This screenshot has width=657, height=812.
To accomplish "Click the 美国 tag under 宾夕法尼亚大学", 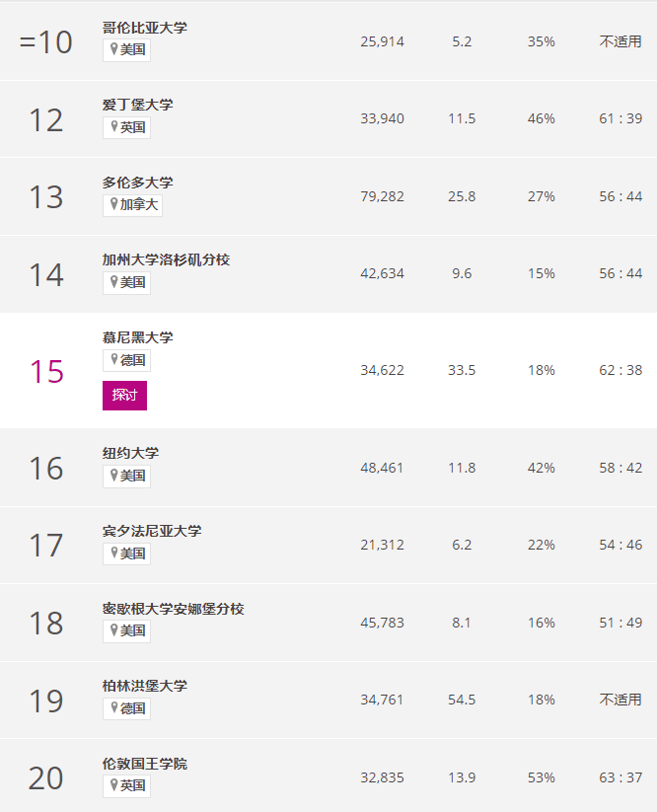I will tap(127, 554).
